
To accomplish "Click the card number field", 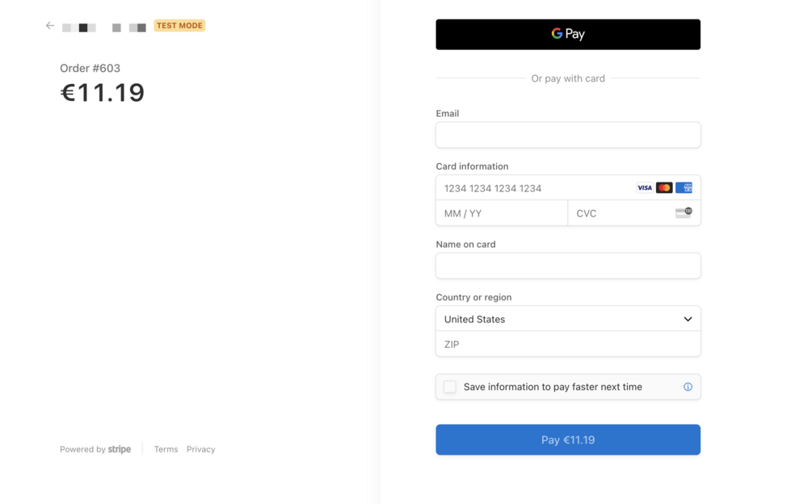I will point(533,188).
